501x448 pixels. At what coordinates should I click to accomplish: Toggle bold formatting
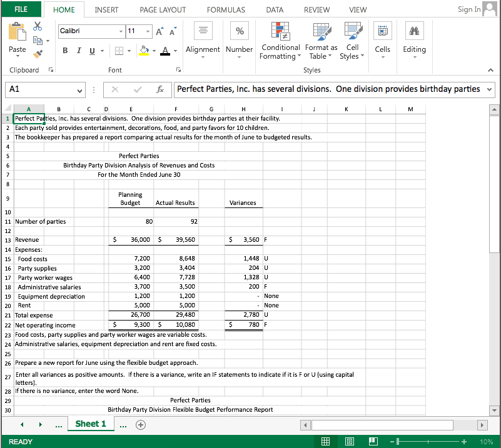[65, 50]
